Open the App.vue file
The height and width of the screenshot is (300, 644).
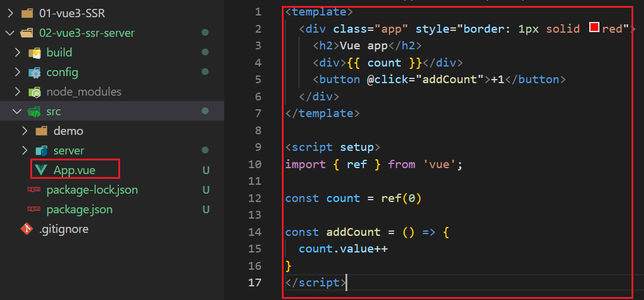pyautogui.click(x=74, y=170)
